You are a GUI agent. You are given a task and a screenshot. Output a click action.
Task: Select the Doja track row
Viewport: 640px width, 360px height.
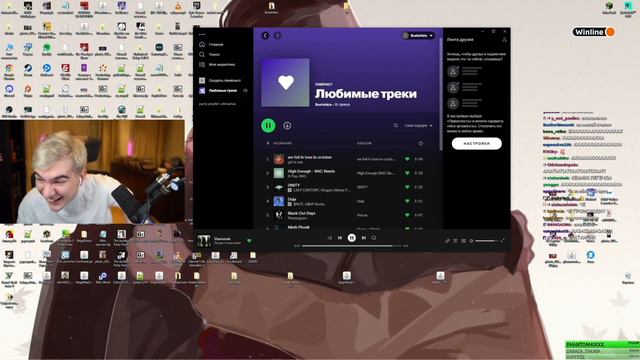coord(346,201)
